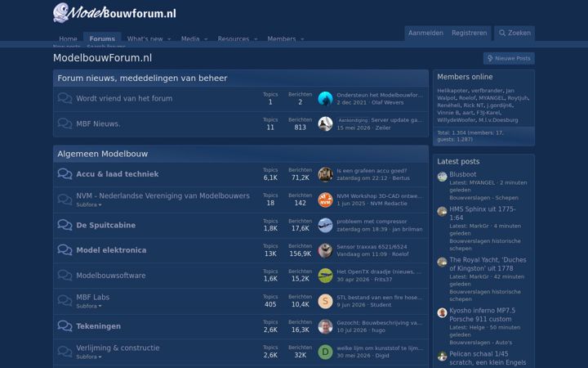The width and height of the screenshot is (588, 368).
Task: Open NVM Redactie orange avatar
Action: [x=325, y=200]
